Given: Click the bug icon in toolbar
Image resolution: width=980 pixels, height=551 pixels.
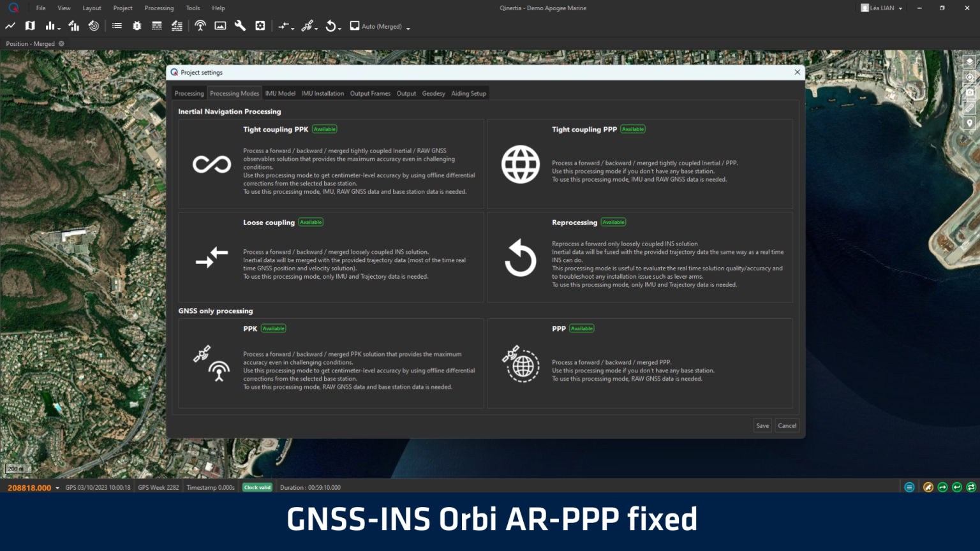Looking at the screenshot, I should point(137,26).
